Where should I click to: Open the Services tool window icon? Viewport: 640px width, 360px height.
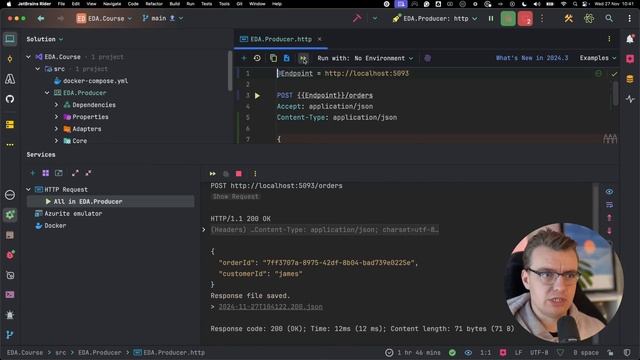[10, 215]
